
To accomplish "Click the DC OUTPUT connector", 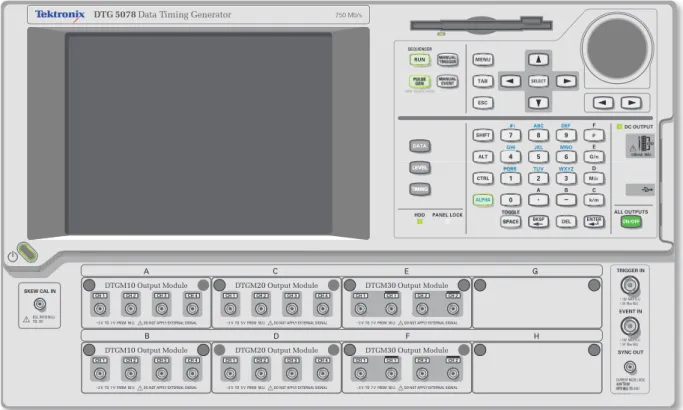I will point(640,146).
